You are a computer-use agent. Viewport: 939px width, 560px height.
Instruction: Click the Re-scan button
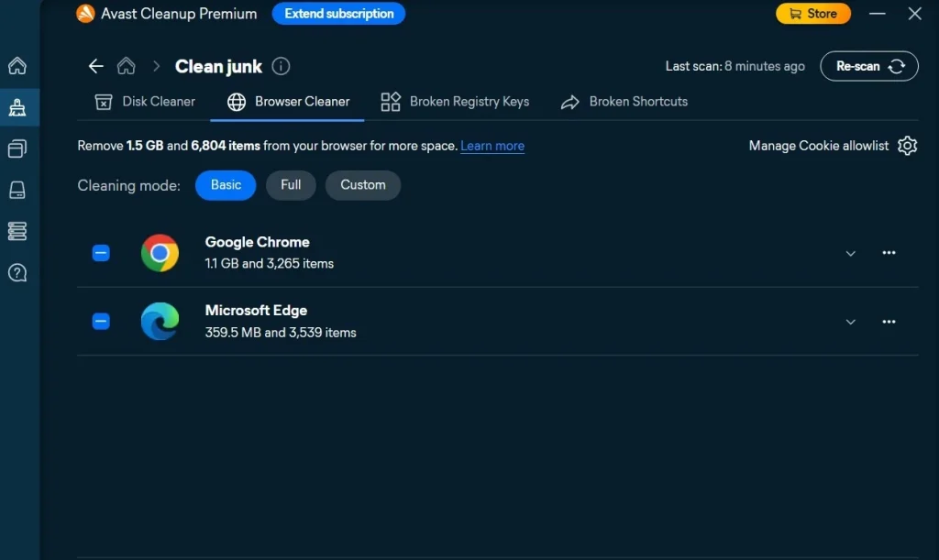869,66
